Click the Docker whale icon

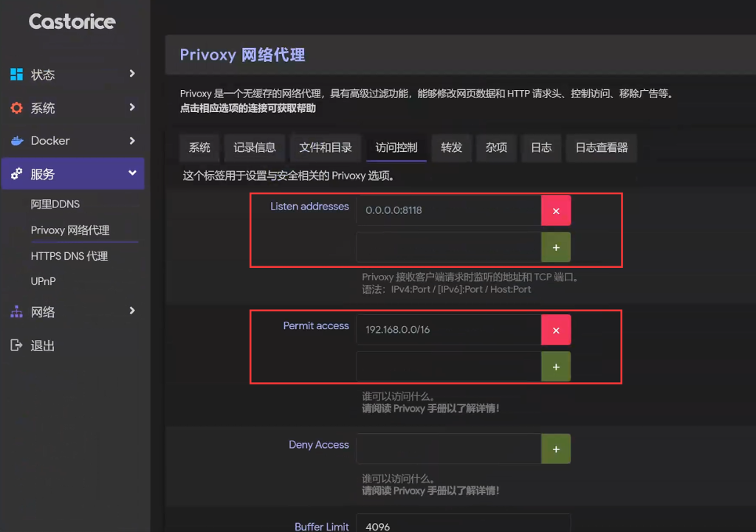tap(16, 141)
